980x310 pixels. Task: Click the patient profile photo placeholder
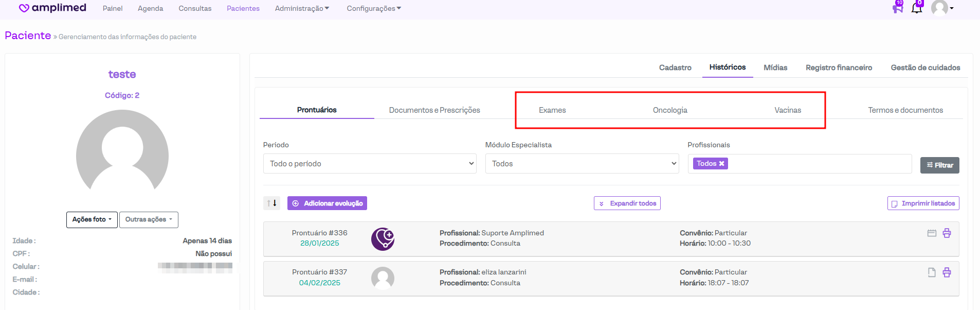click(122, 154)
